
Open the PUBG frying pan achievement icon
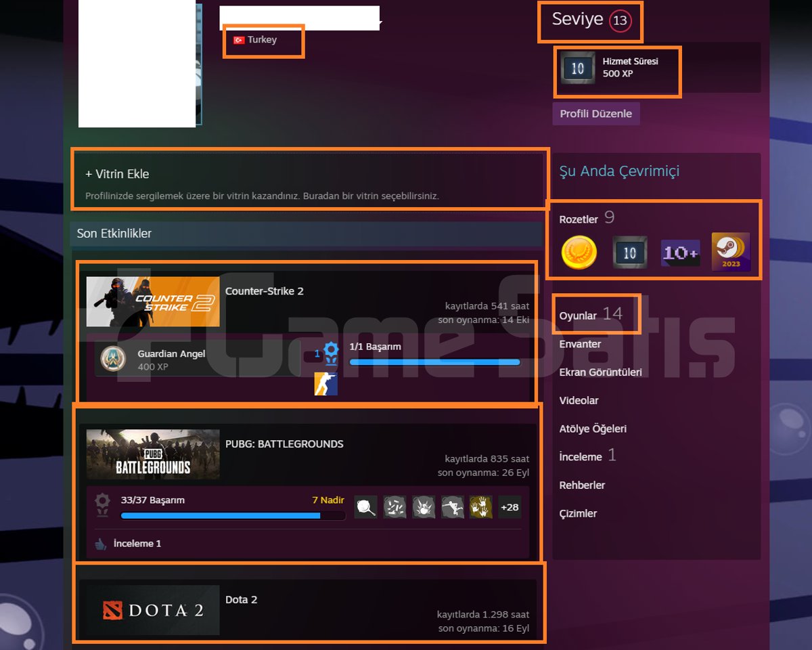[365, 506]
